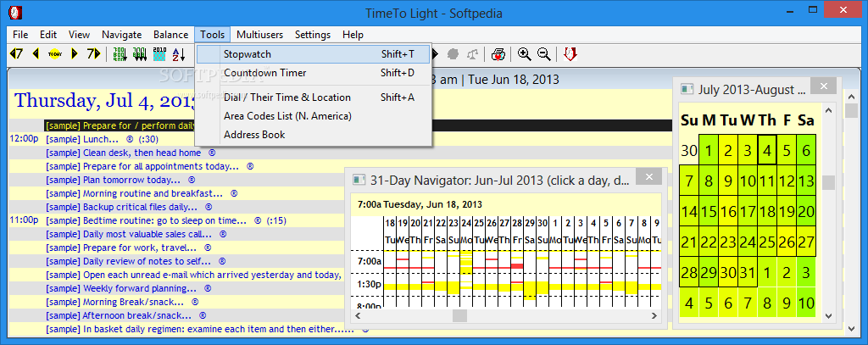Click the A-Z sort icon
The image size is (868, 345).
click(x=179, y=53)
